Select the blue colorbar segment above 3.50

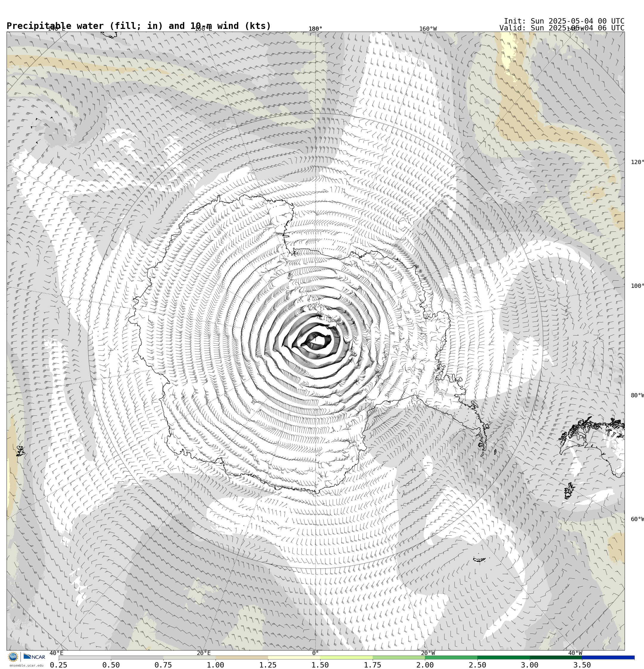(609, 657)
